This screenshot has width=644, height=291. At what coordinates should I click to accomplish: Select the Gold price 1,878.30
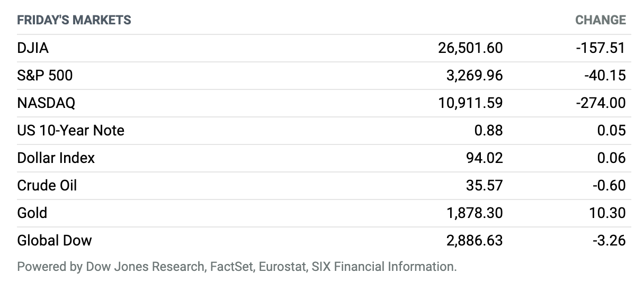(475, 213)
